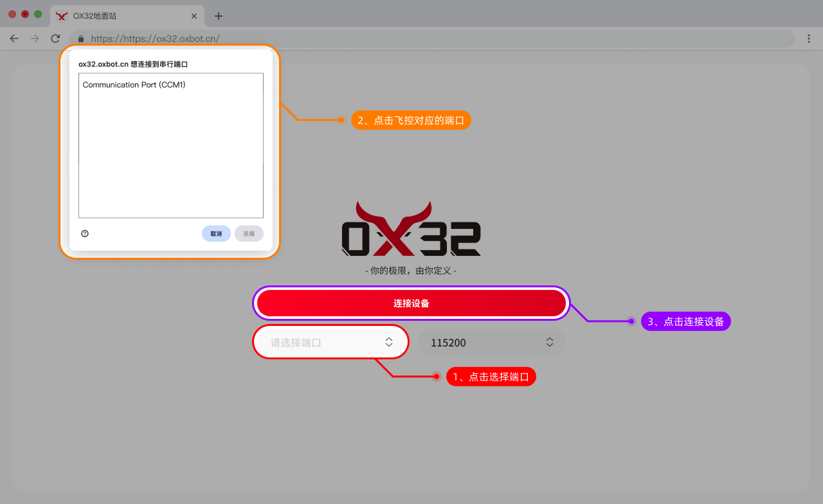Click the browser forward arrow
This screenshot has width=823, height=504.
pyautogui.click(x=35, y=39)
